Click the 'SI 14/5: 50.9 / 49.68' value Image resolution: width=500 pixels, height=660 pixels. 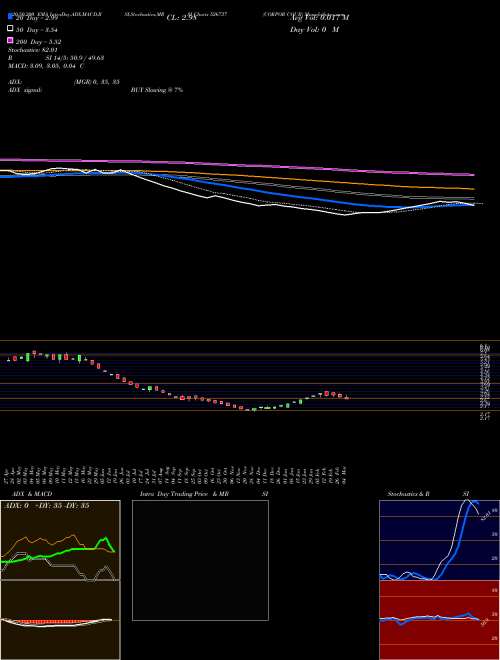point(75,58)
